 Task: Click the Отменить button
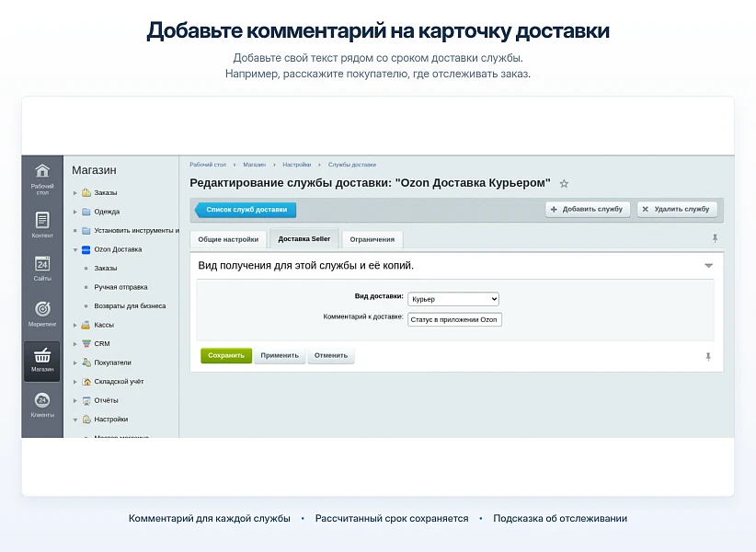pos(331,355)
